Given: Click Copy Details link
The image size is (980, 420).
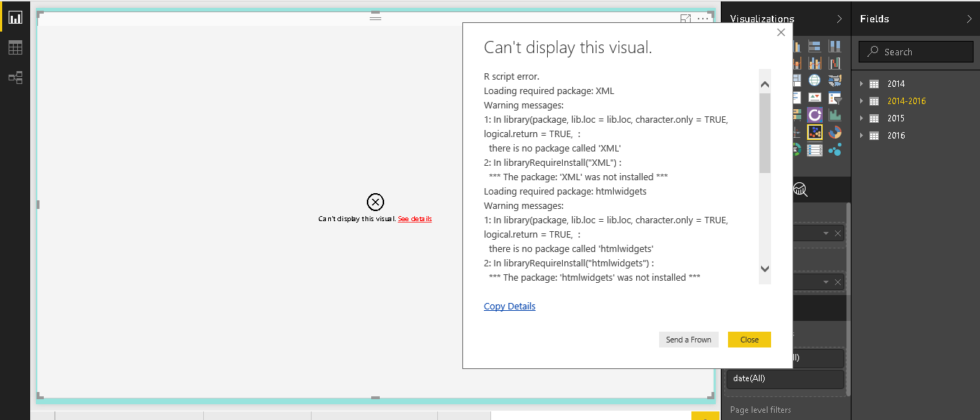Looking at the screenshot, I should [x=510, y=306].
